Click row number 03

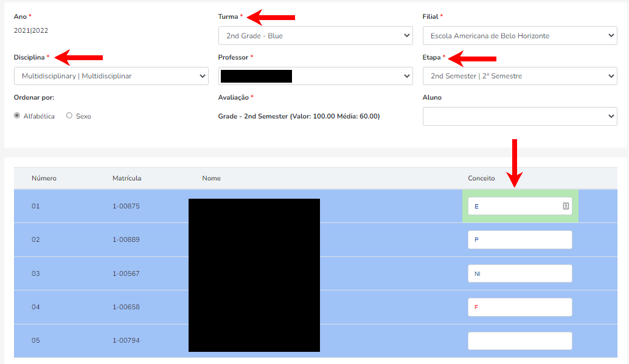[x=36, y=273]
